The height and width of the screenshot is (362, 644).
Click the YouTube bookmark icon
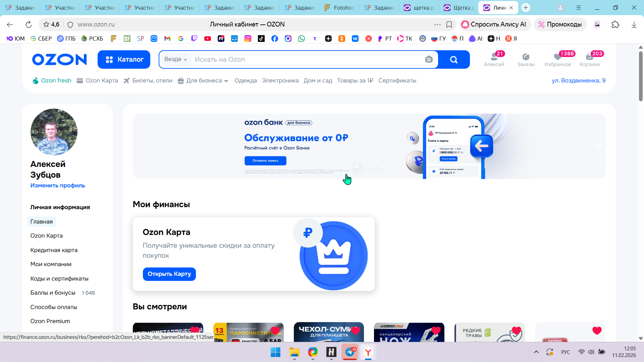208,39
